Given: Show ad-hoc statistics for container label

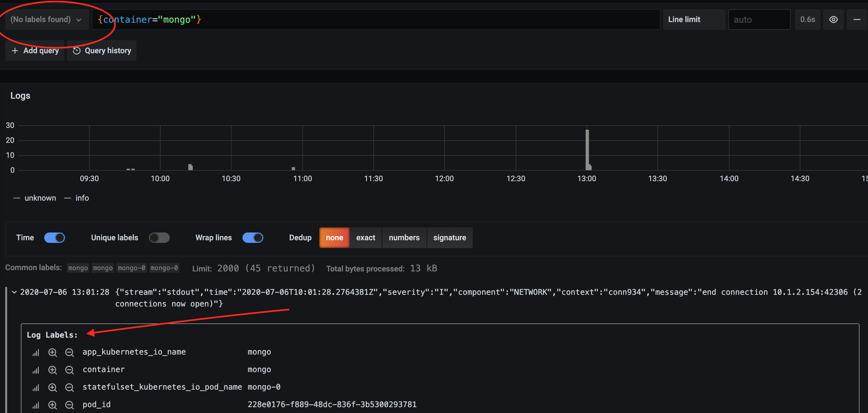Looking at the screenshot, I should pos(35,369).
